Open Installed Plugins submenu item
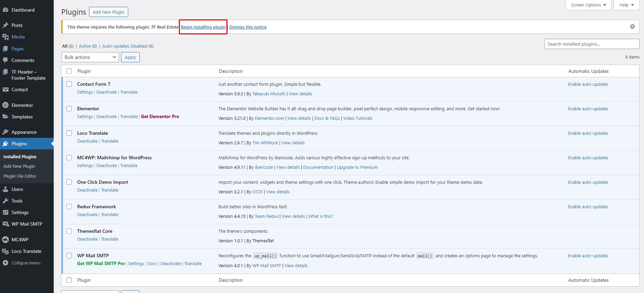 pyautogui.click(x=20, y=157)
